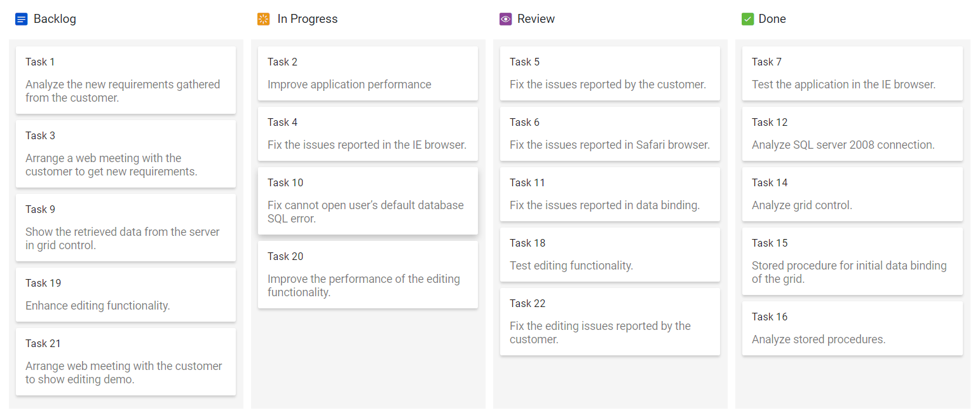Click the green Done checkmark icon
Image resolution: width=980 pixels, height=417 pixels.
pos(748,19)
